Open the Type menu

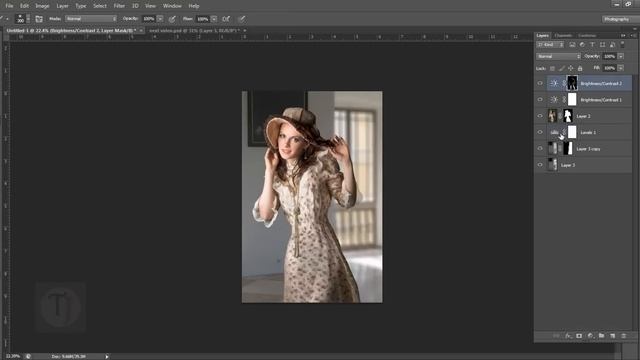[81, 6]
